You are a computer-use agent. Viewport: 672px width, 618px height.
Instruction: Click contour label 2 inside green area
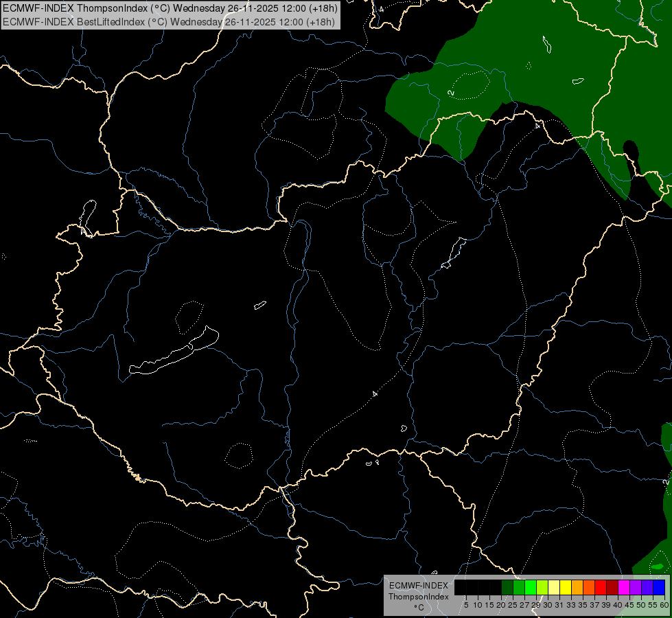451,93
